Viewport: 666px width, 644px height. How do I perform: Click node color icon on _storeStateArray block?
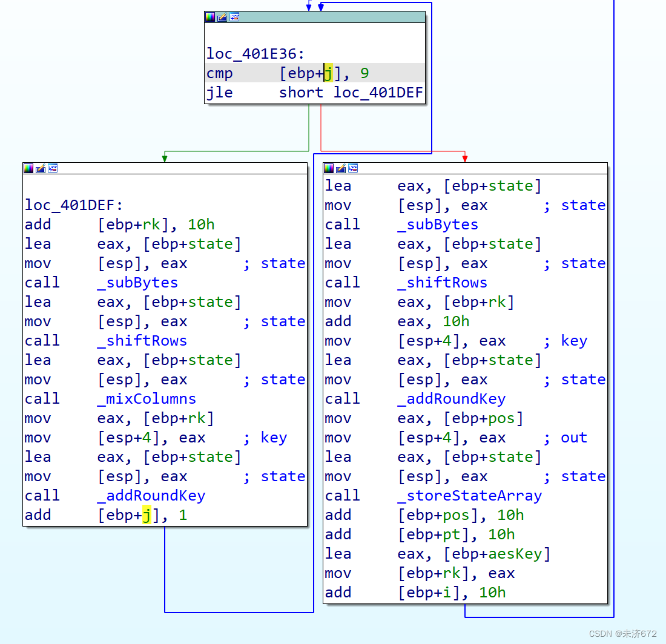[329, 168]
